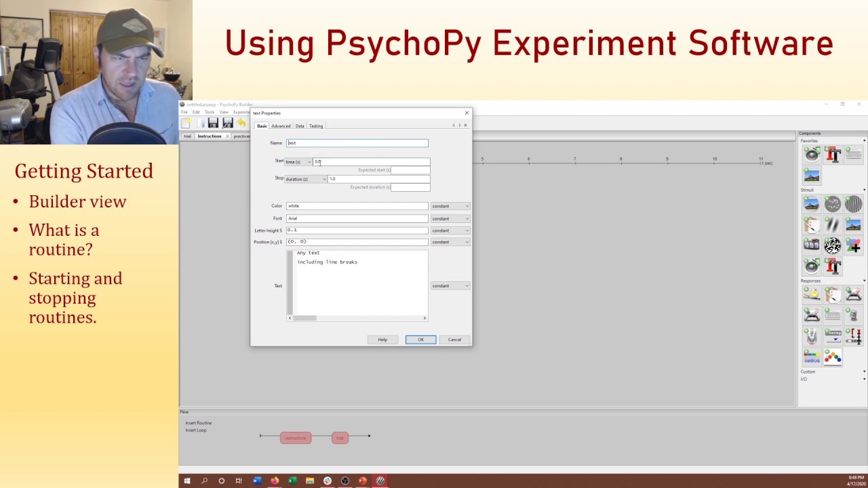Open Position constant dropdown
The width and height of the screenshot is (868, 488).
(450, 242)
